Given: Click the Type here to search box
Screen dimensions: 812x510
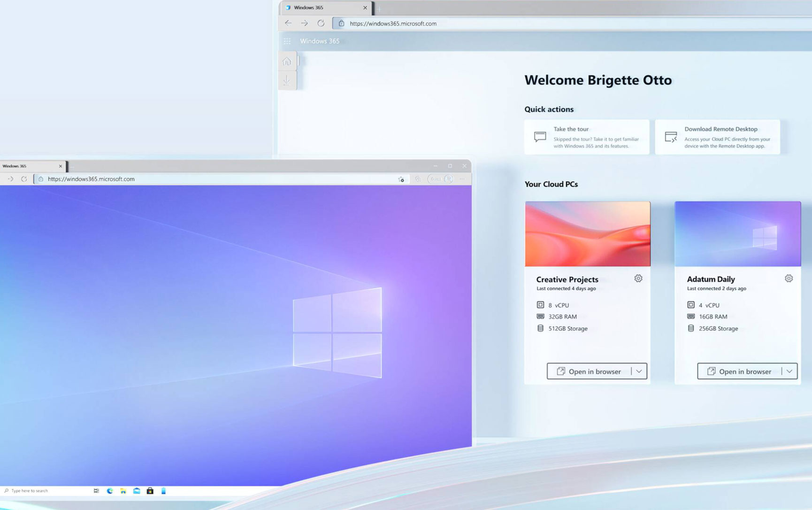Looking at the screenshot, I should 30,491.
